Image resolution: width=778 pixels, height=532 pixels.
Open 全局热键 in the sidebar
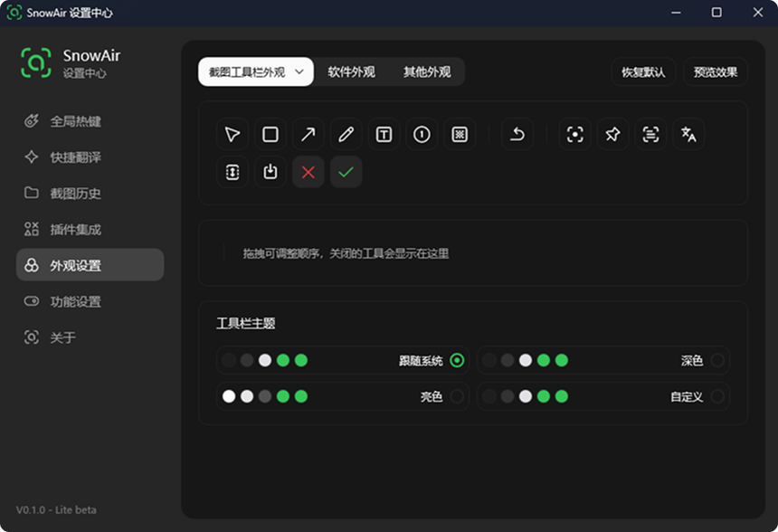coord(90,121)
